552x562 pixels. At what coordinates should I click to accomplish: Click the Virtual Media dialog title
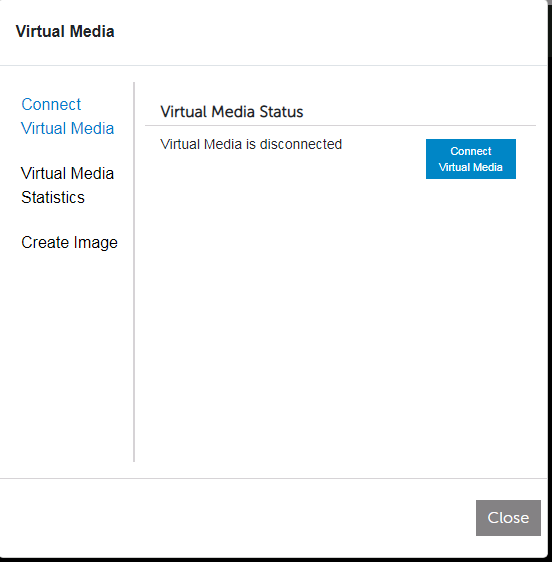[x=65, y=32]
